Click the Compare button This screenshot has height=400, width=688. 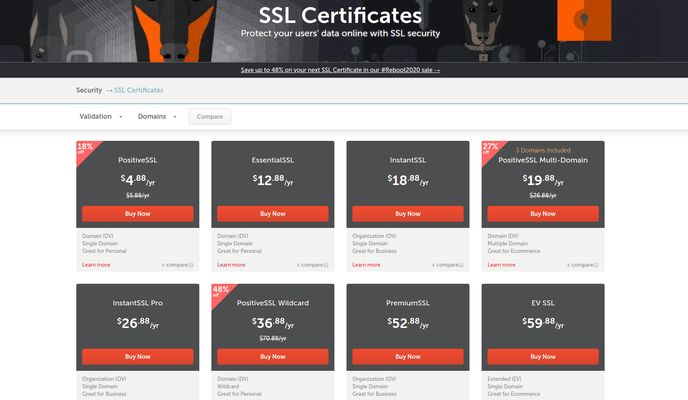tap(210, 117)
